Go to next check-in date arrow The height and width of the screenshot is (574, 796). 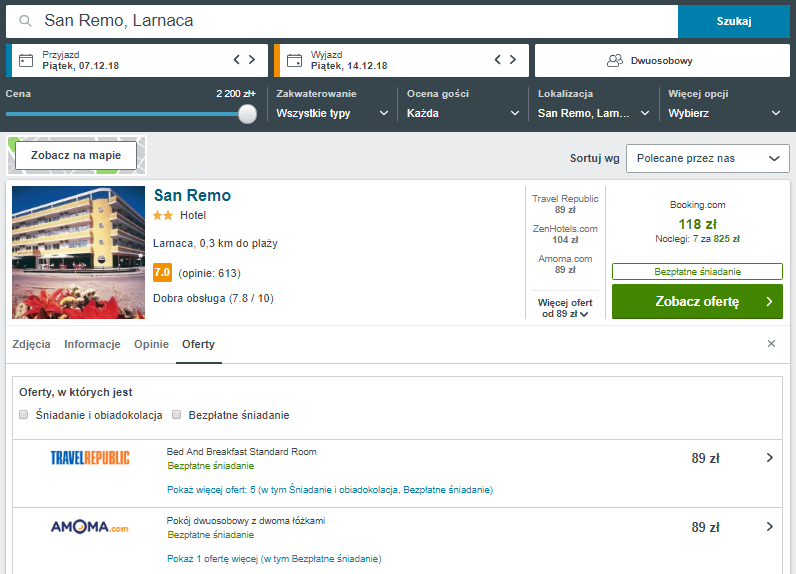252,60
